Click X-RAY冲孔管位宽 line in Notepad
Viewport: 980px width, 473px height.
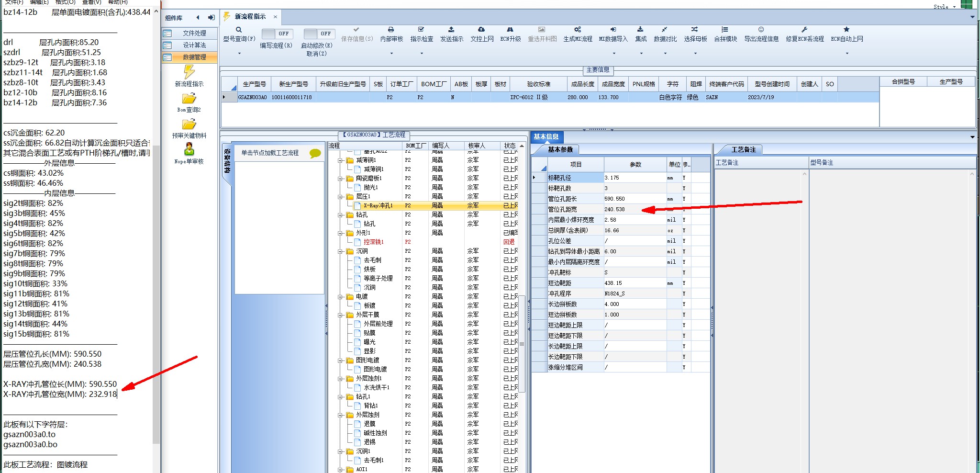60,394
